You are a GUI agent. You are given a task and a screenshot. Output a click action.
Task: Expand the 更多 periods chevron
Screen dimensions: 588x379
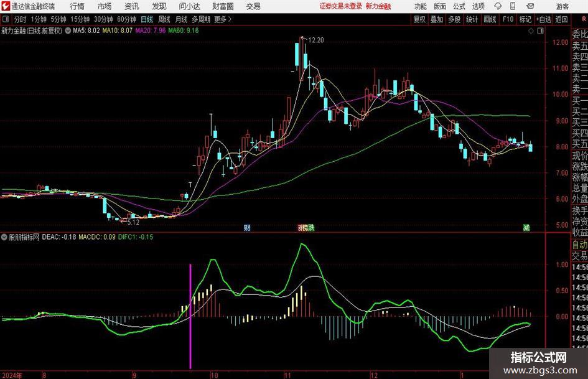click(230, 19)
